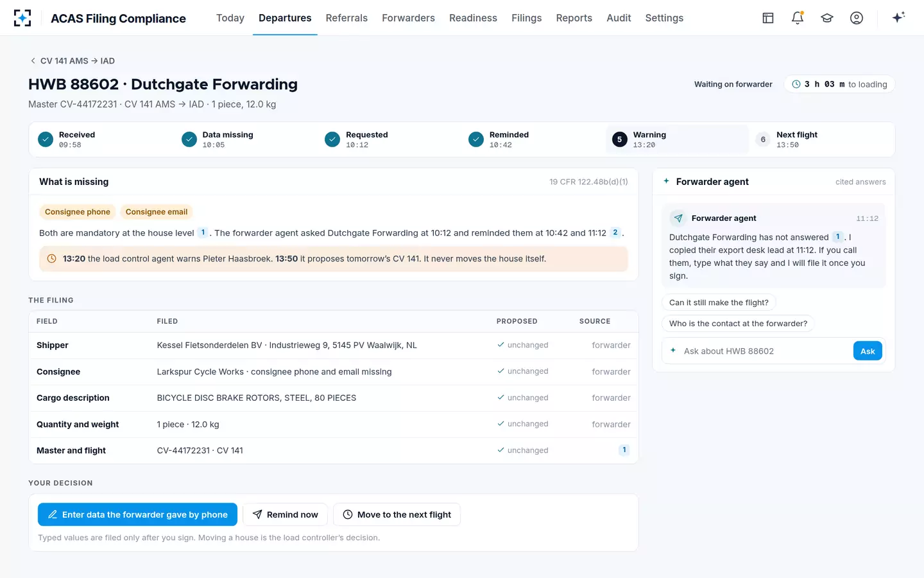Click the Warning step 5 marker
This screenshot has width=924, height=578.
(619, 139)
